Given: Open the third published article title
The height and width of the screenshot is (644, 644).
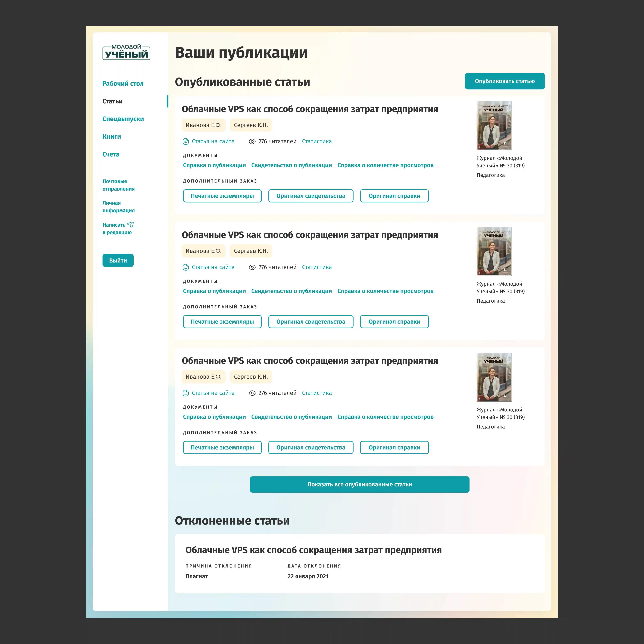Looking at the screenshot, I should coord(310,361).
